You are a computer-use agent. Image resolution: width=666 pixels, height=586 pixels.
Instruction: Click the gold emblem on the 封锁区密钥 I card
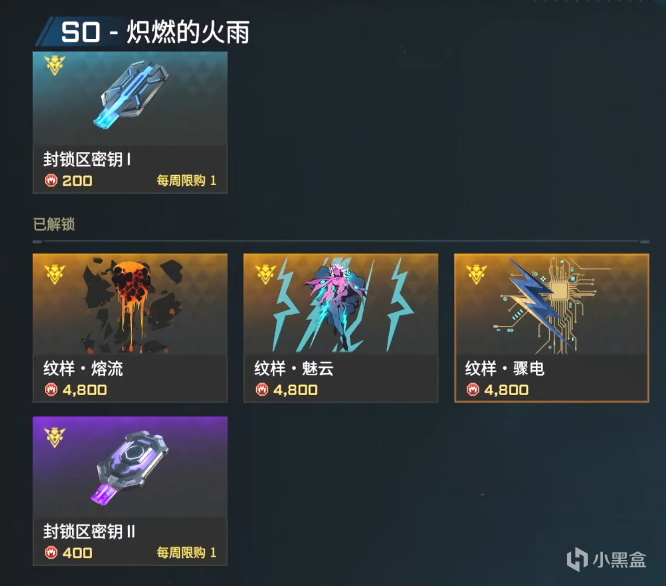click(55, 65)
